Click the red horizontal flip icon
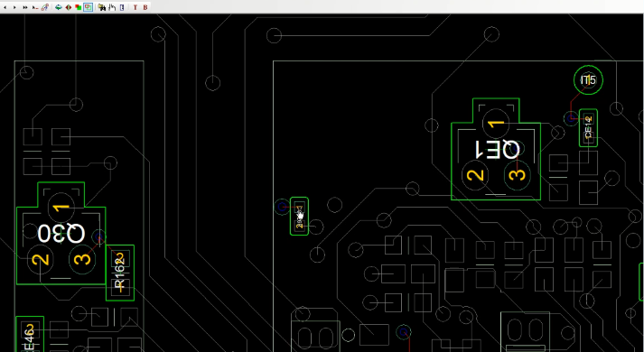 click(68, 7)
